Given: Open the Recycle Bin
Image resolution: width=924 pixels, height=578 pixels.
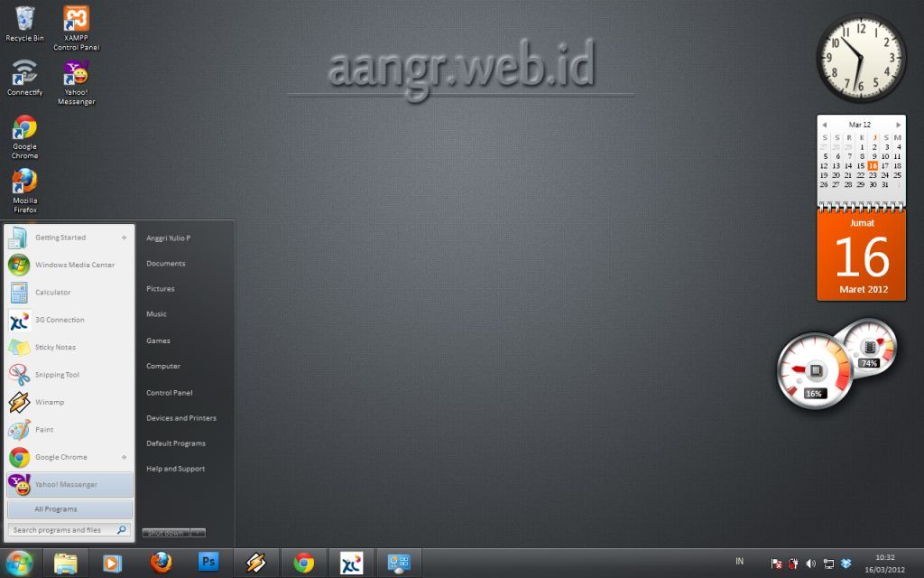Looking at the screenshot, I should coord(24,20).
